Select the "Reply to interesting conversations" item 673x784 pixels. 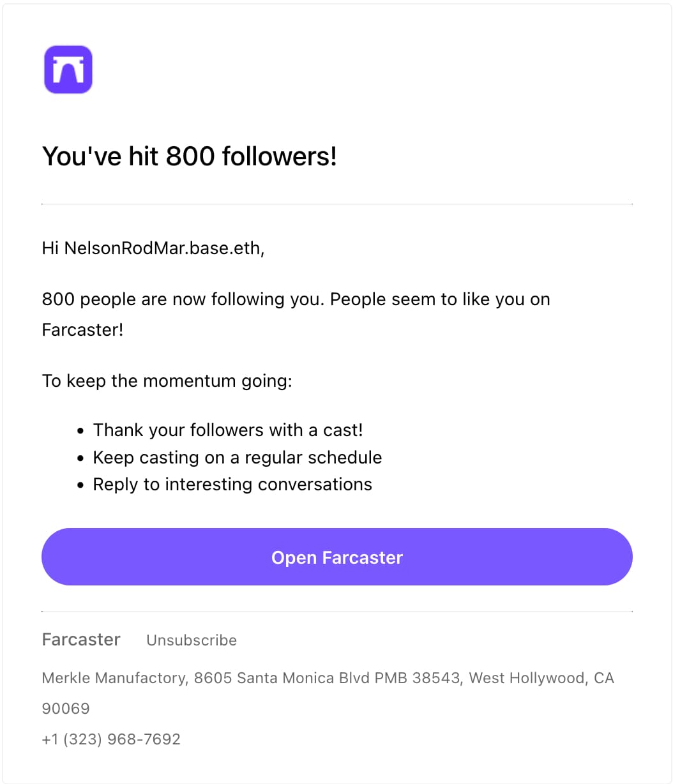pyautogui.click(x=232, y=485)
